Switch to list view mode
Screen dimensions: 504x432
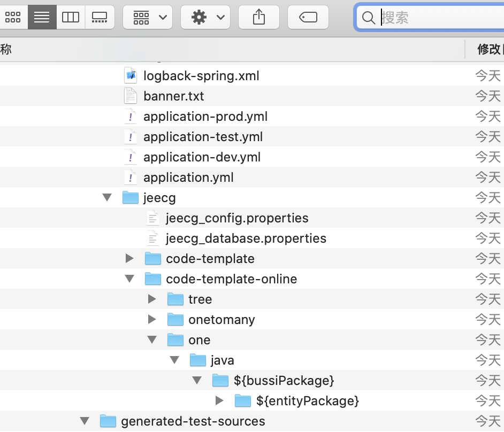tap(42, 17)
